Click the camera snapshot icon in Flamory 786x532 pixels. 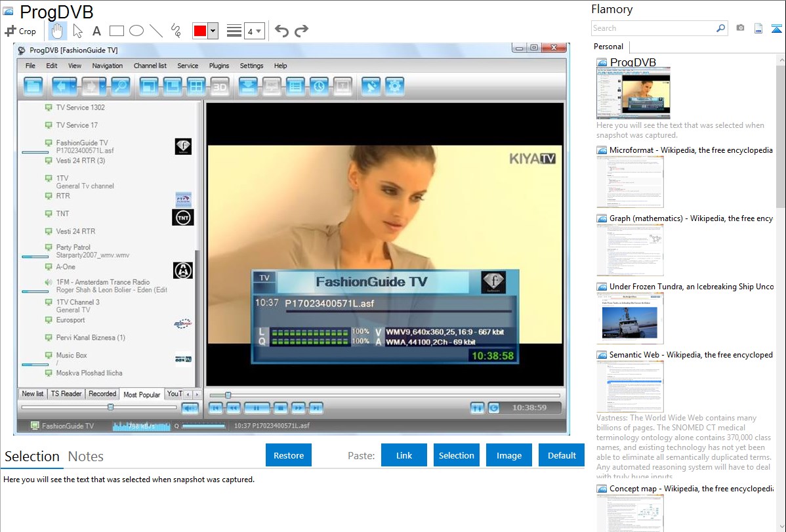740,28
